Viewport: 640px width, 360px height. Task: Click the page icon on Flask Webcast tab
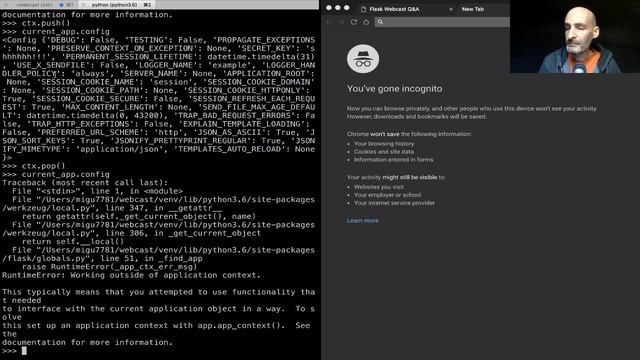coord(363,9)
